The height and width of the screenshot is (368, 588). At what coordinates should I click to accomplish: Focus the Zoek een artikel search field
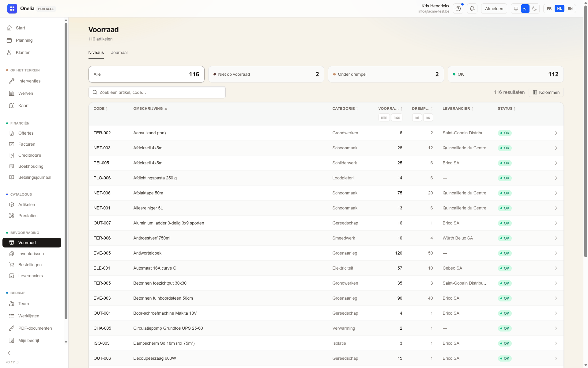[x=157, y=92]
